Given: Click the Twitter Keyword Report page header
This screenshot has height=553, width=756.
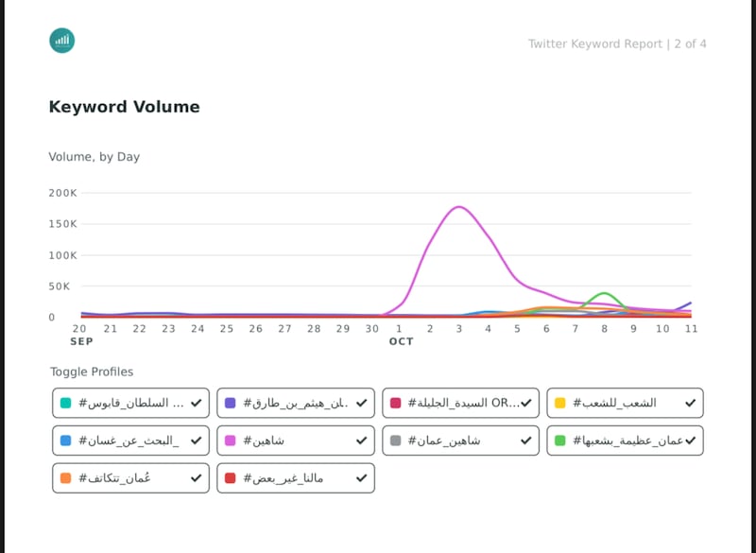Looking at the screenshot, I should [616, 43].
